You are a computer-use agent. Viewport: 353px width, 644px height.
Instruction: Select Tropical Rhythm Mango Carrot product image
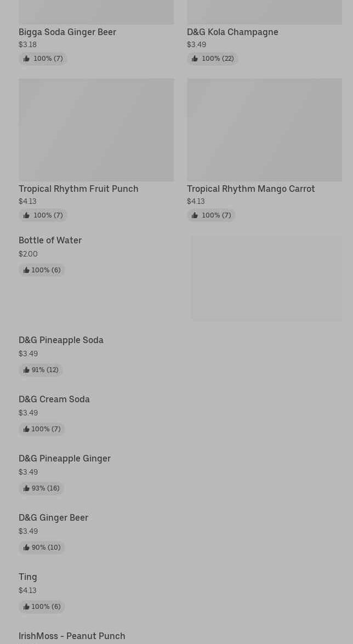264,129
